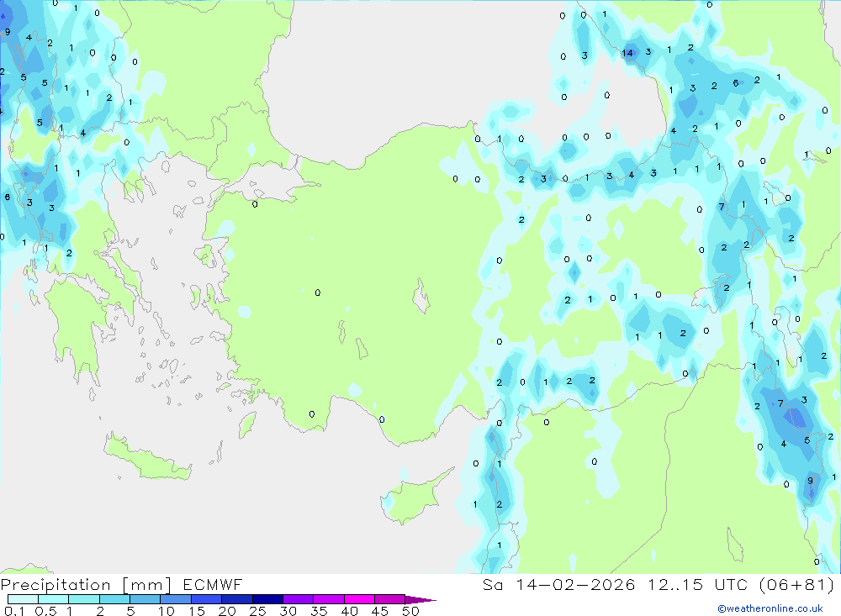
Task: Click the "40" legend scale label
Action: pos(350,611)
